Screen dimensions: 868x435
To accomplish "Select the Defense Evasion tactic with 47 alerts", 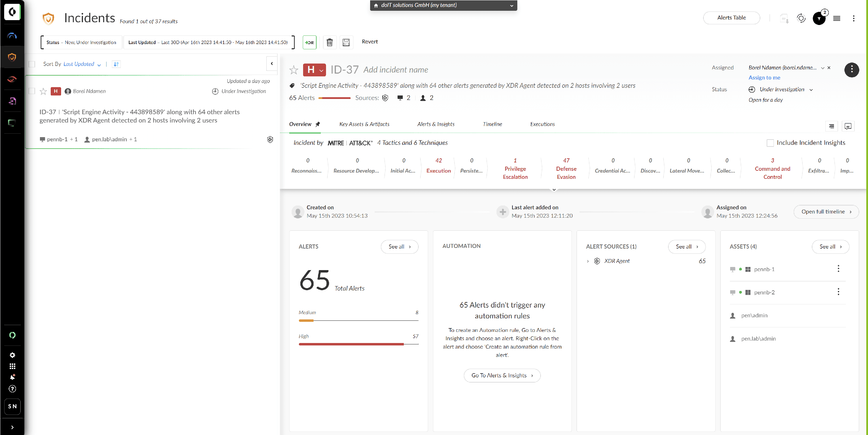I will pyautogui.click(x=566, y=168).
